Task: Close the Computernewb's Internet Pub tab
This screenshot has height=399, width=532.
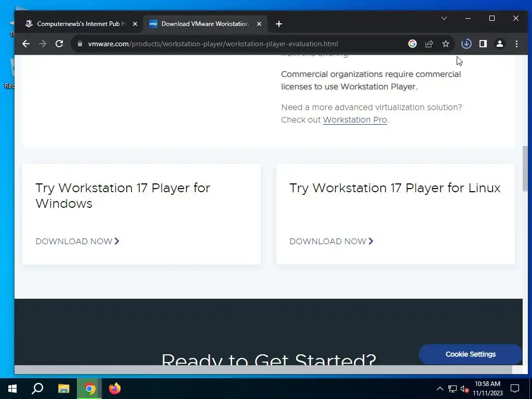Action: click(135, 24)
